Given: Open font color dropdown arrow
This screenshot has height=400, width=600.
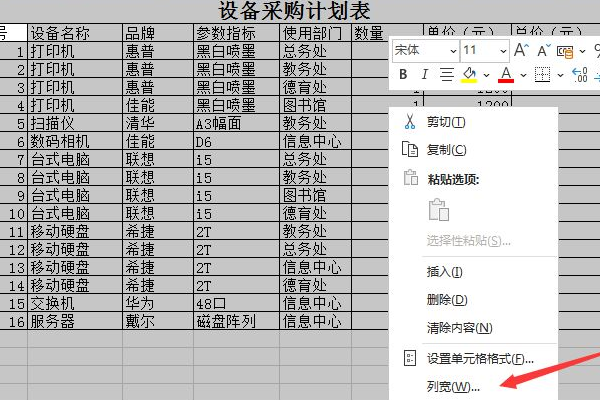Looking at the screenshot, I should point(523,75).
